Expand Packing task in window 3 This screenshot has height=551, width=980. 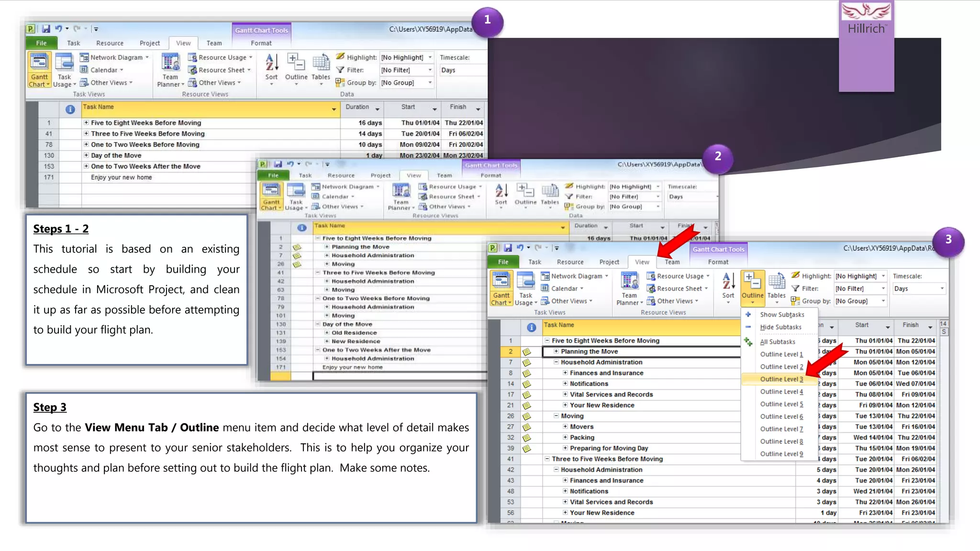565,438
